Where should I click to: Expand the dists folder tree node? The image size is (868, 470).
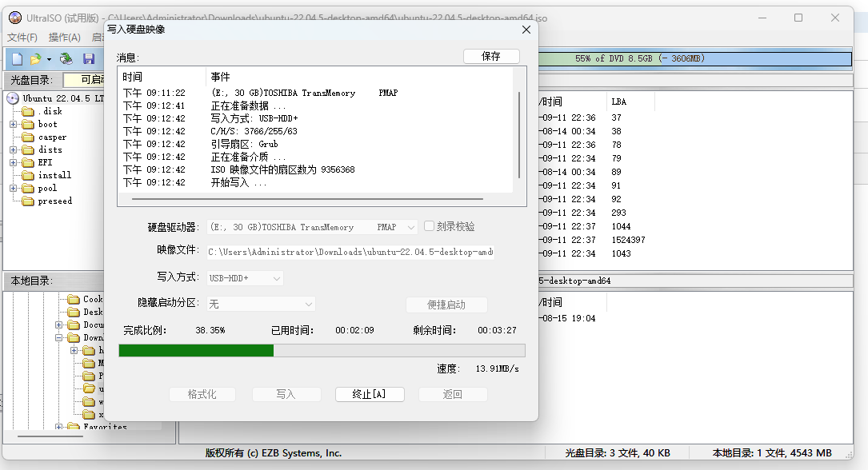tap(14, 149)
